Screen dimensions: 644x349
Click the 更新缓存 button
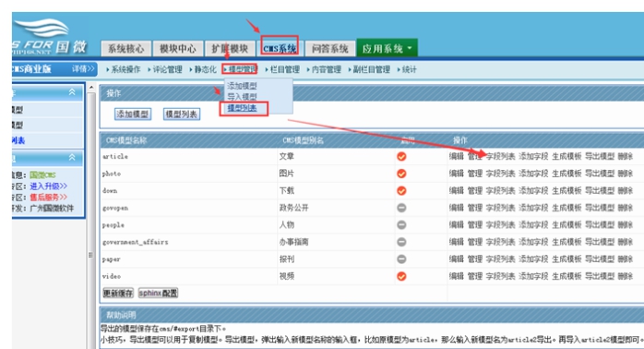tap(118, 293)
